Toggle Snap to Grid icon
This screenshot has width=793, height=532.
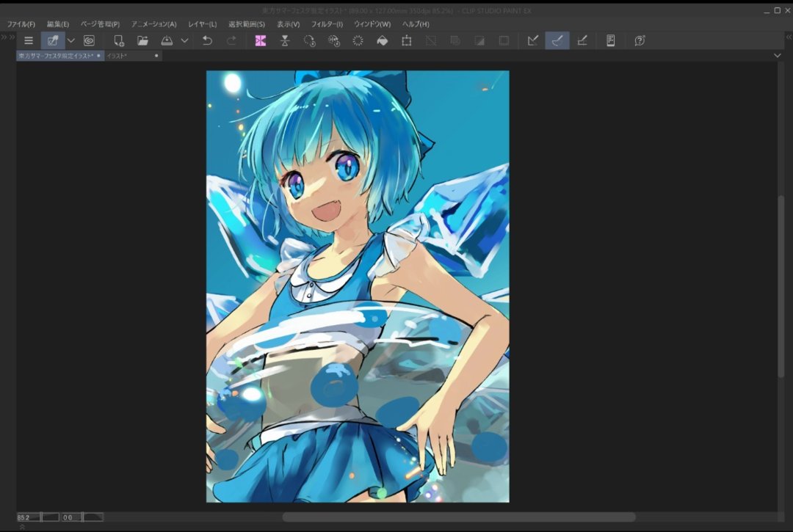[x=582, y=40]
